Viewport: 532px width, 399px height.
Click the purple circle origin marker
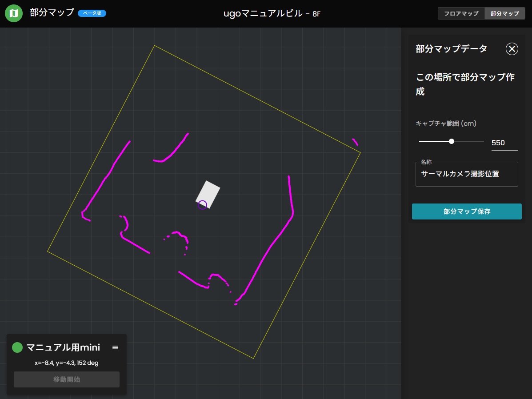click(203, 205)
